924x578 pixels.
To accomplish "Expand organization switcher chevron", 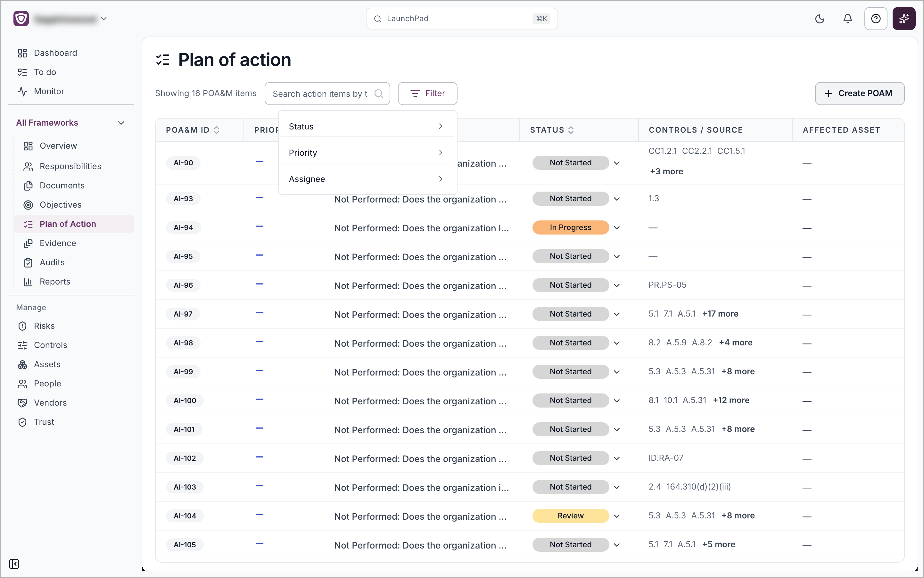I will (103, 18).
